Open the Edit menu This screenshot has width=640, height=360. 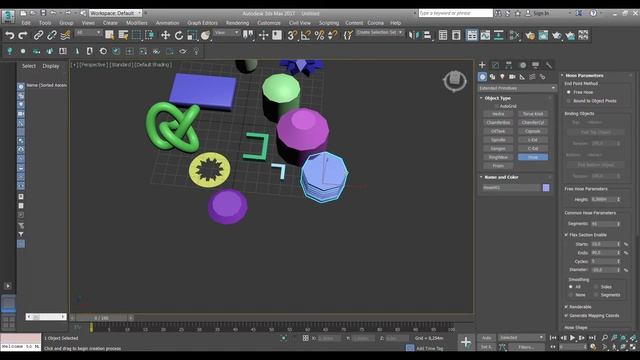(x=26, y=23)
